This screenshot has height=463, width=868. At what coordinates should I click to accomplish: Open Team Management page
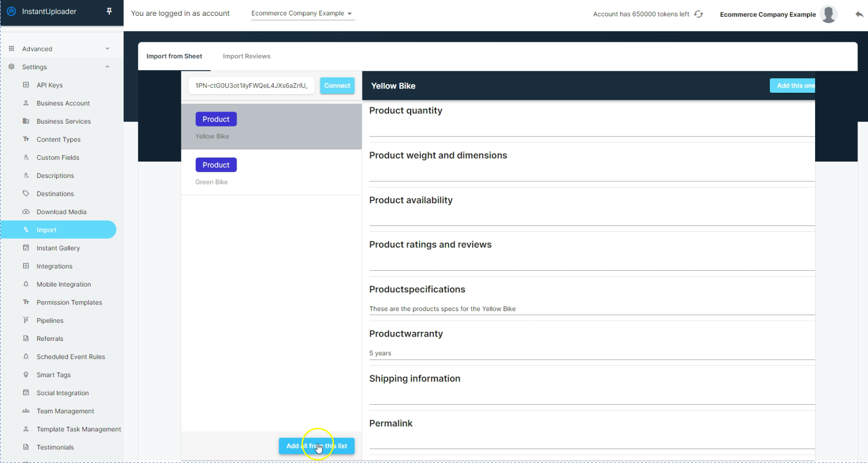pos(65,411)
